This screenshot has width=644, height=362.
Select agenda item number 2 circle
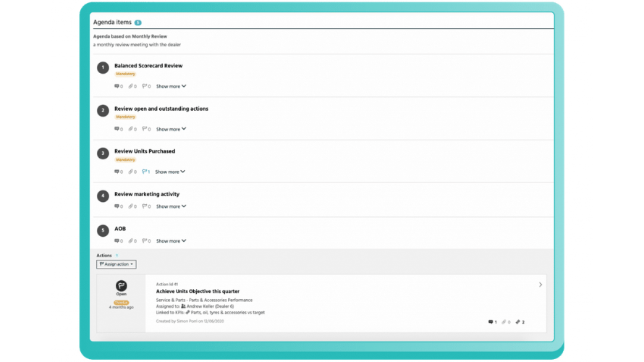tap(103, 111)
